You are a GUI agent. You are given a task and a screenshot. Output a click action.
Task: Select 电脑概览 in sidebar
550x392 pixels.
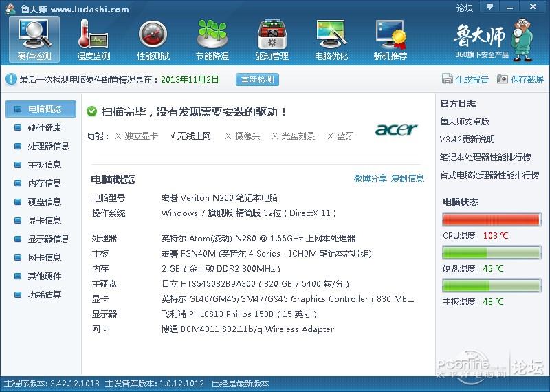click(41, 109)
